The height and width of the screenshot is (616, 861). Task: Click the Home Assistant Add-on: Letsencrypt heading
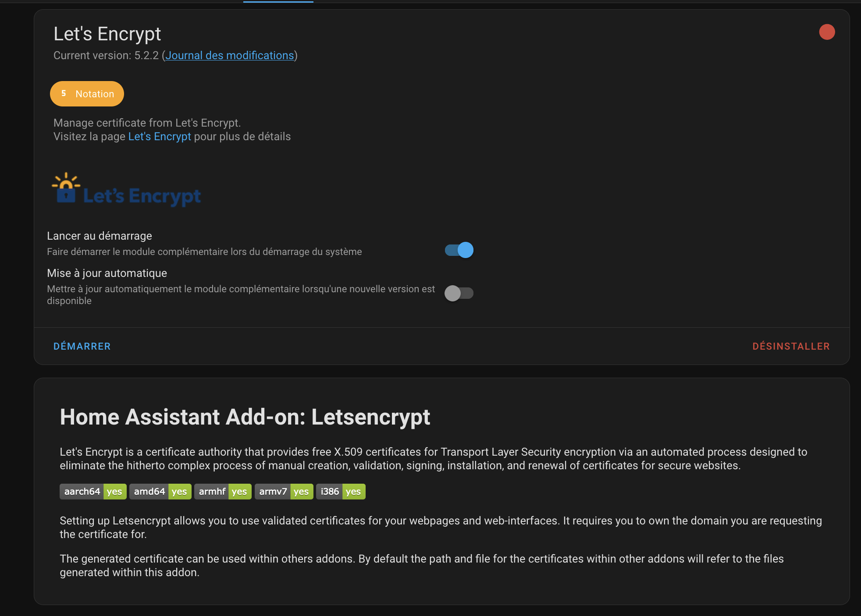(245, 417)
